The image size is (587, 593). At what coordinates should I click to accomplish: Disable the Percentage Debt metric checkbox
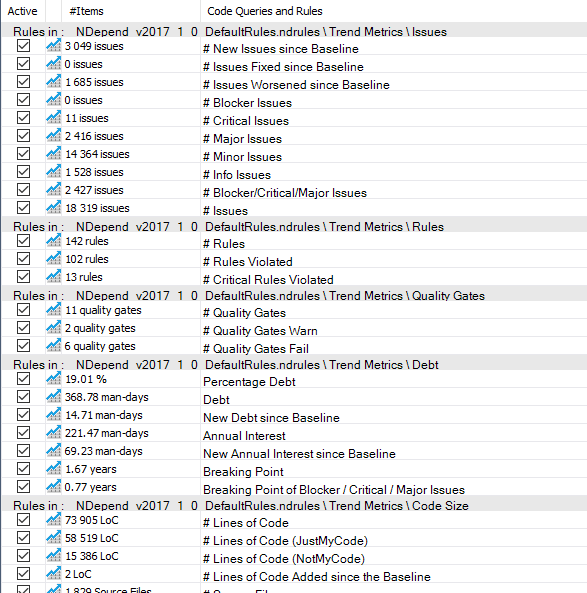[23, 379]
